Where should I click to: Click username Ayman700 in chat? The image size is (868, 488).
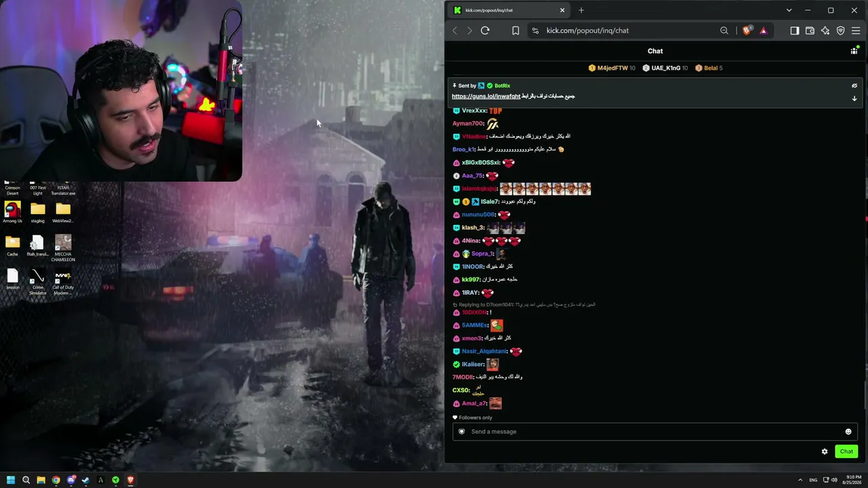click(468, 123)
